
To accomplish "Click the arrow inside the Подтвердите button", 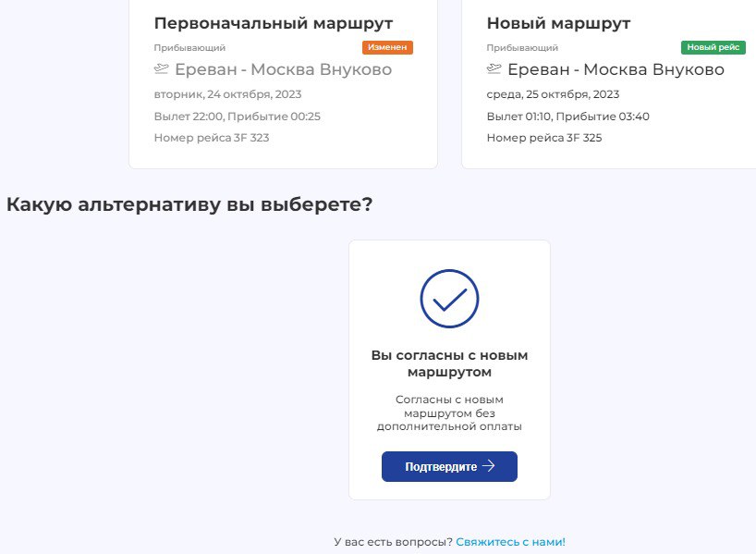I will click(489, 466).
